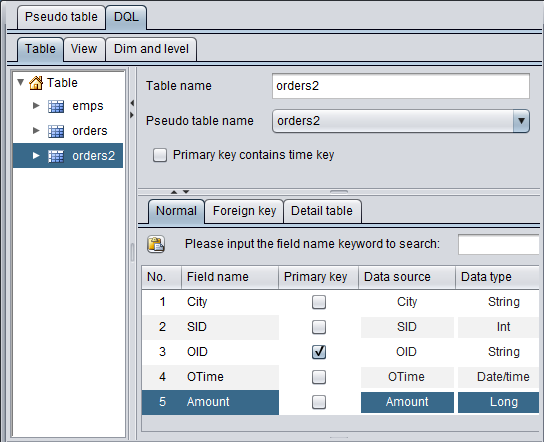Switch to the Foreign key tab

(x=244, y=211)
